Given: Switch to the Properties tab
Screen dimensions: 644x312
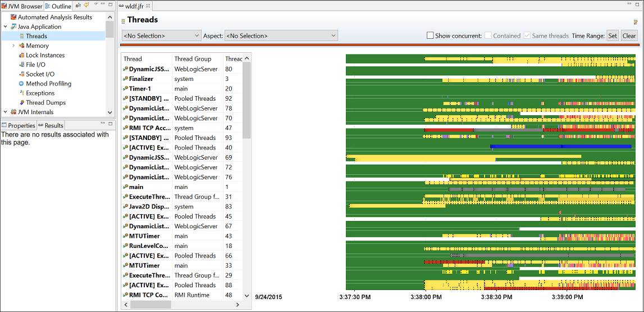Looking at the screenshot, I should [x=19, y=125].
